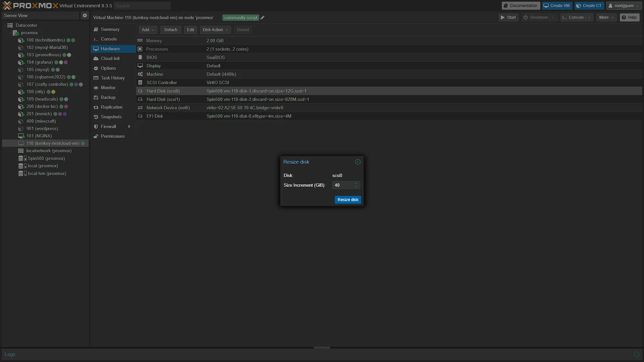This screenshot has height=362, width=644.
Task: Open the More actions dropdown
Action: (x=606, y=17)
